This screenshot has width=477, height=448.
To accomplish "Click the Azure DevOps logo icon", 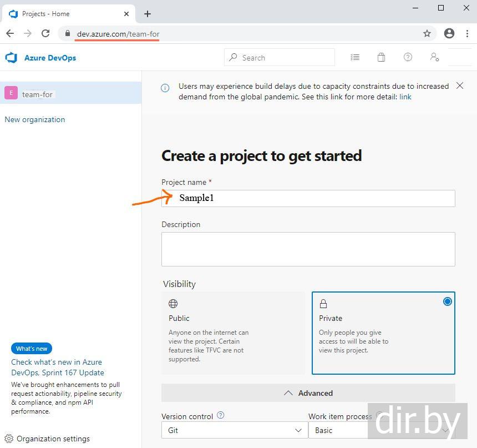I will [x=11, y=58].
